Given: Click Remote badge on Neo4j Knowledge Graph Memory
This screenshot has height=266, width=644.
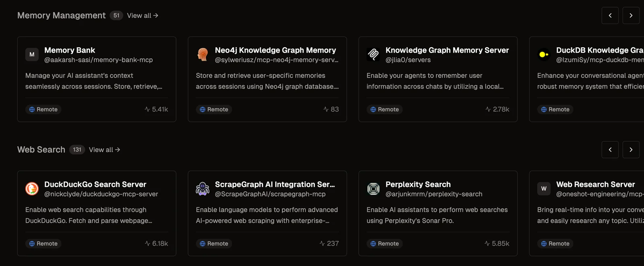Looking at the screenshot, I should tap(214, 109).
